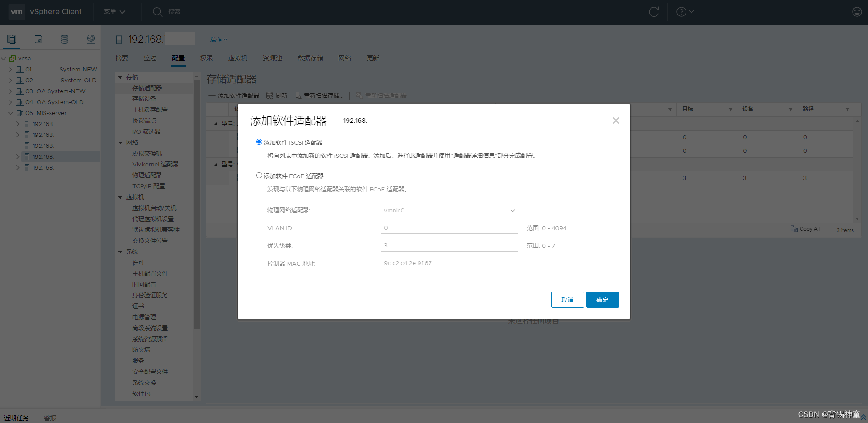The height and width of the screenshot is (423, 868).
Task: Open the VMs and Templates inventory view icon
Action: pos(38,39)
